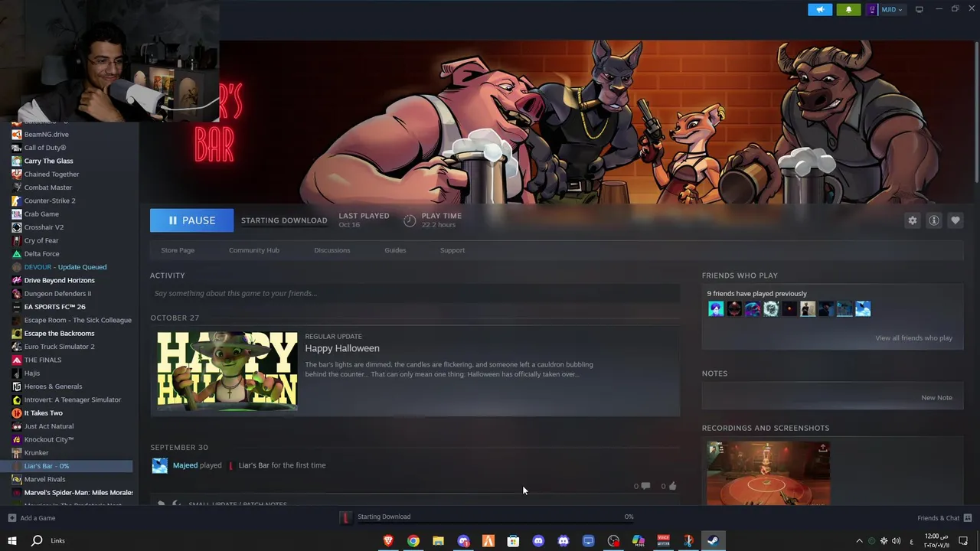
Task: View all friends who play
Action: click(913, 338)
